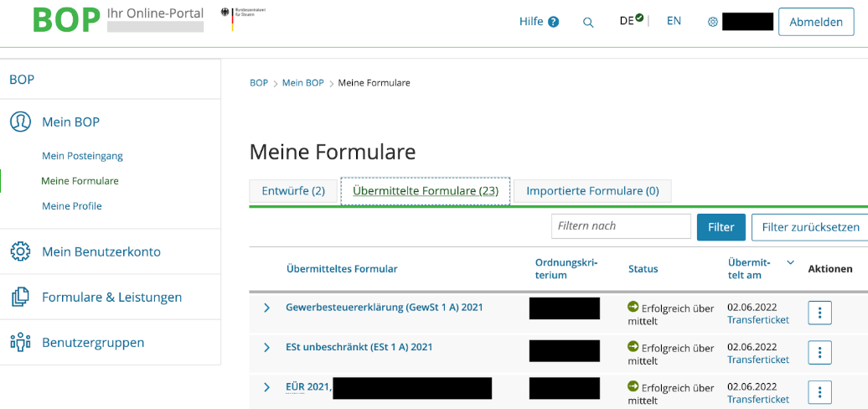
Task: Open the settings gear in header
Action: 713,22
